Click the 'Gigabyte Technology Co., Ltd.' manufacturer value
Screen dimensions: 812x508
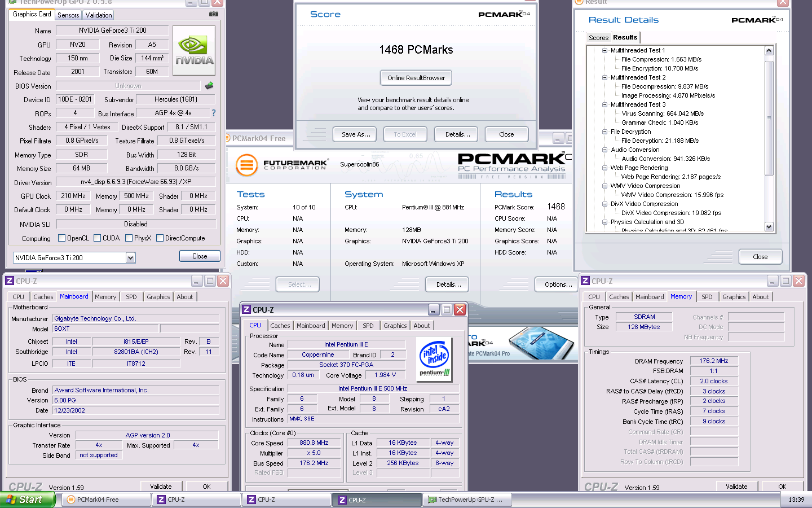(x=135, y=318)
